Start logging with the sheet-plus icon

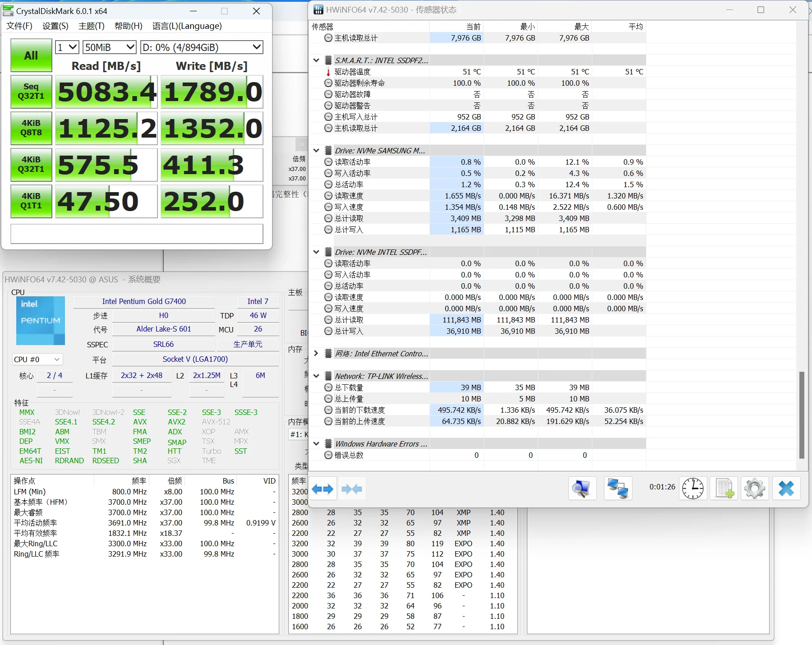point(724,488)
